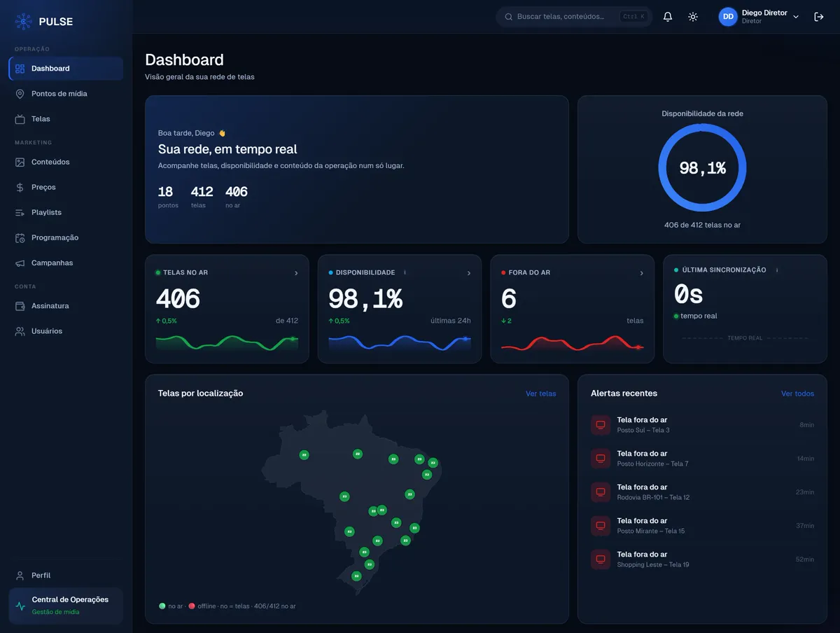
Task: Click the 14min alert timestamp
Action: tap(805, 459)
